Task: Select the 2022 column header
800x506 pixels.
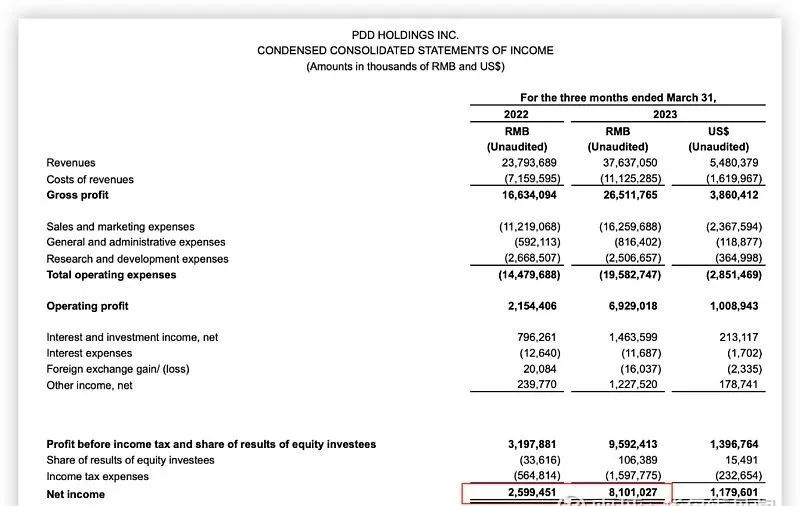Action: [x=516, y=114]
